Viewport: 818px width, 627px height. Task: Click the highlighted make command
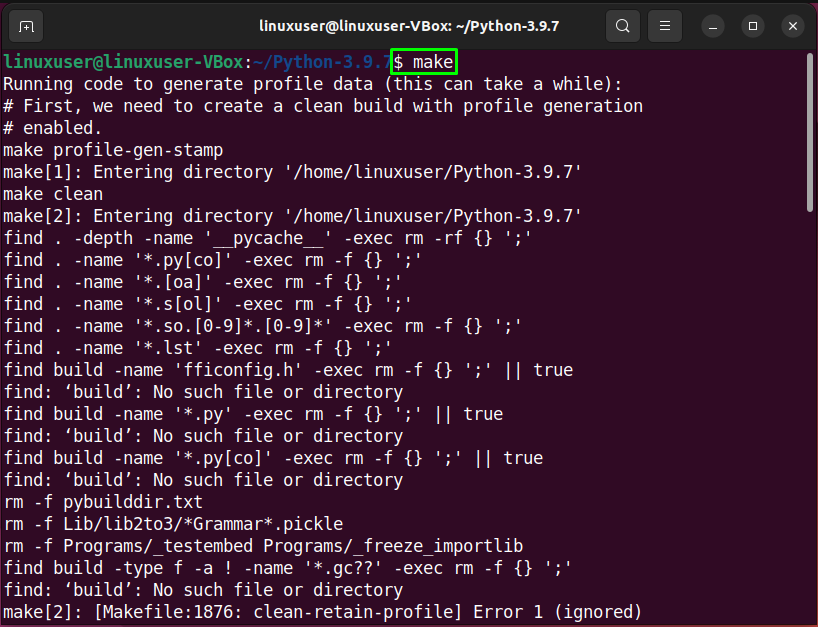point(424,62)
